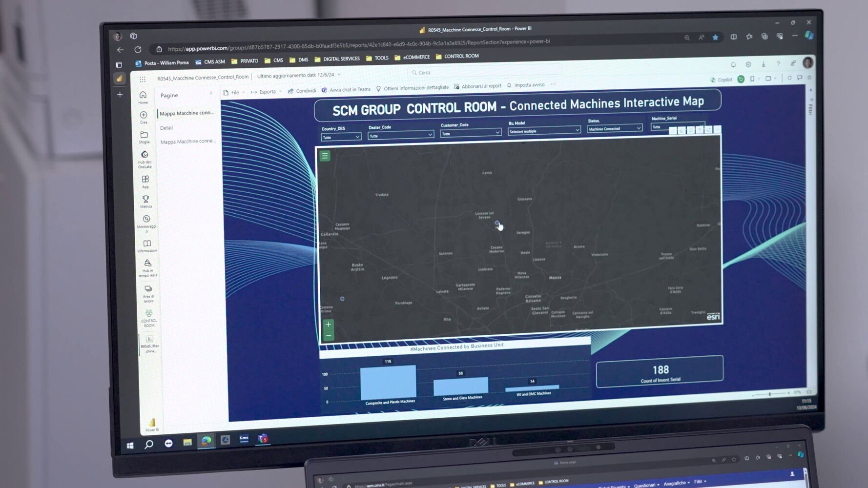Click Avvia chat in Teams

[346, 90]
